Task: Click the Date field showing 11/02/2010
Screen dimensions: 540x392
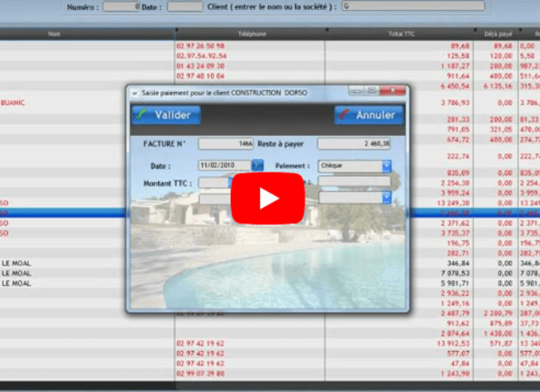Action: click(x=223, y=165)
